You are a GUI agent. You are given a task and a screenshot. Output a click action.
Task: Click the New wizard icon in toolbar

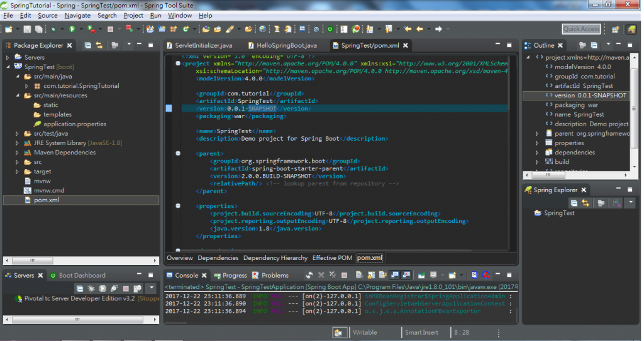9,29
